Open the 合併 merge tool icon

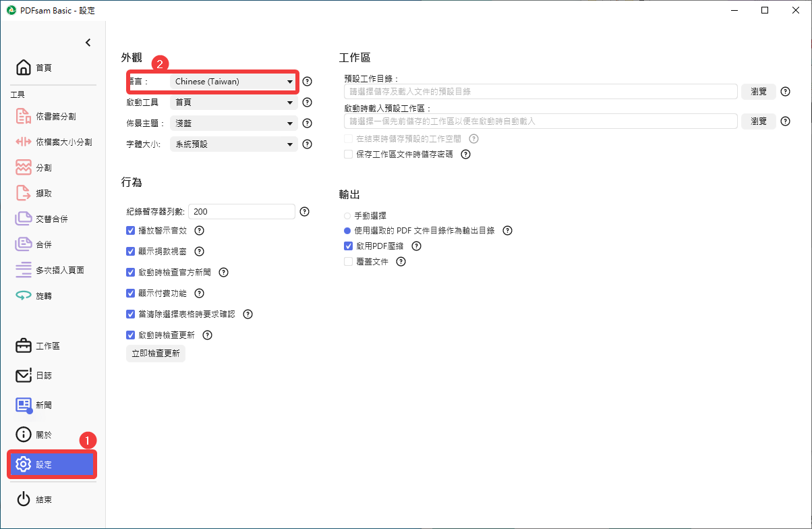24,244
